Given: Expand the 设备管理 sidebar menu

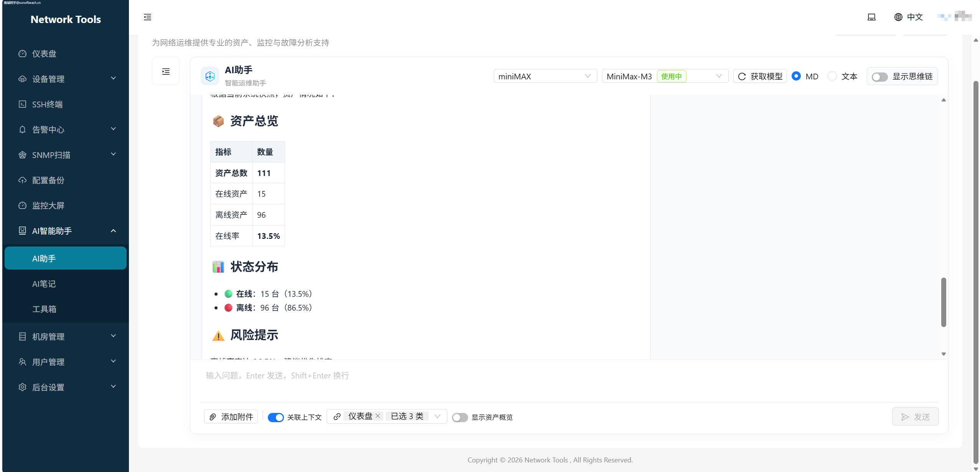Looking at the screenshot, I should pyautogui.click(x=66, y=79).
